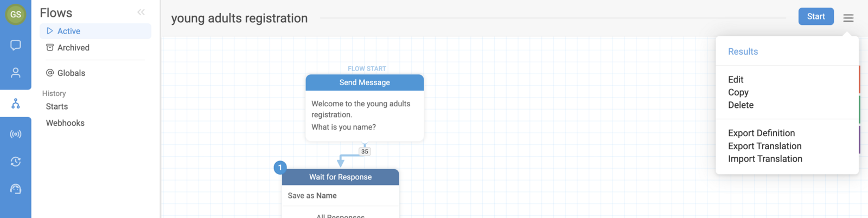
Task: Open Webhooks history
Action: click(65, 123)
